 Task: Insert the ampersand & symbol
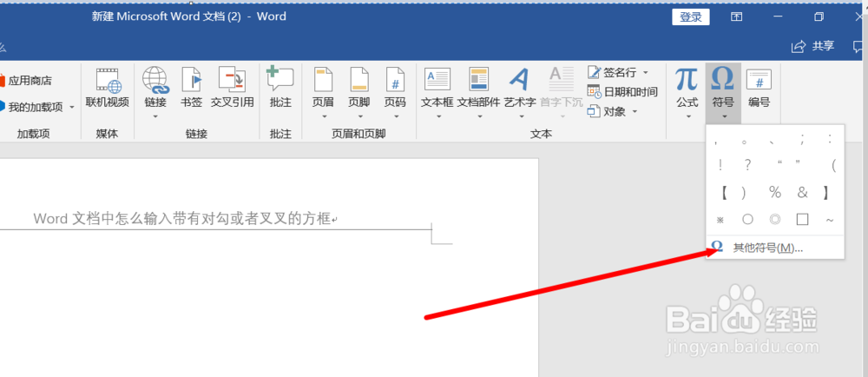[x=802, y=192]
